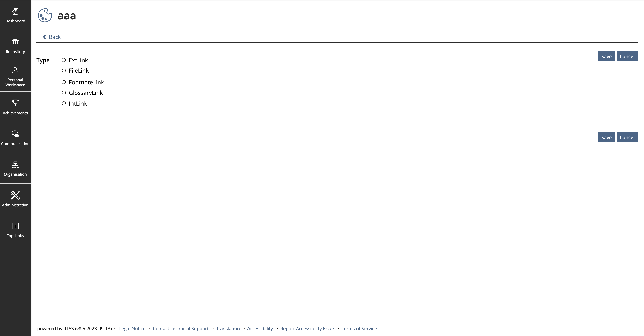This screenshot has height=336, width=644.
Task: Open the Repository building icon
Action: 15,42
